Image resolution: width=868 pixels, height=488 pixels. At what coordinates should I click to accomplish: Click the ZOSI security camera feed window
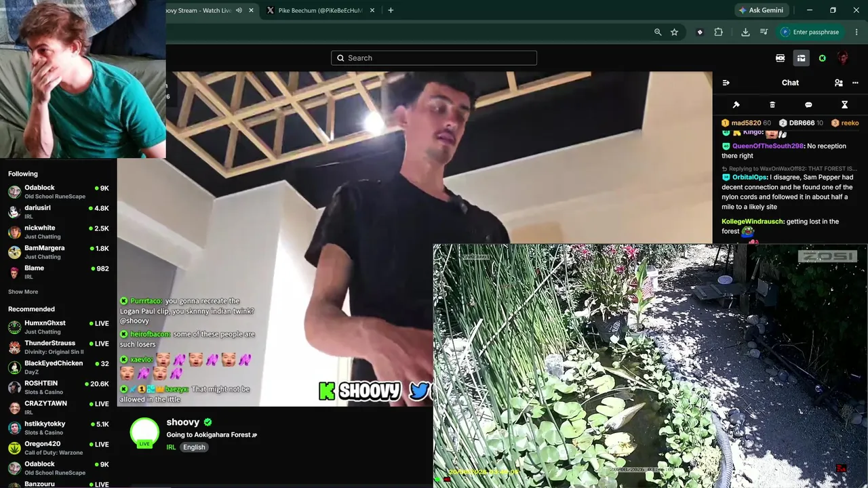tap(650, 365)
